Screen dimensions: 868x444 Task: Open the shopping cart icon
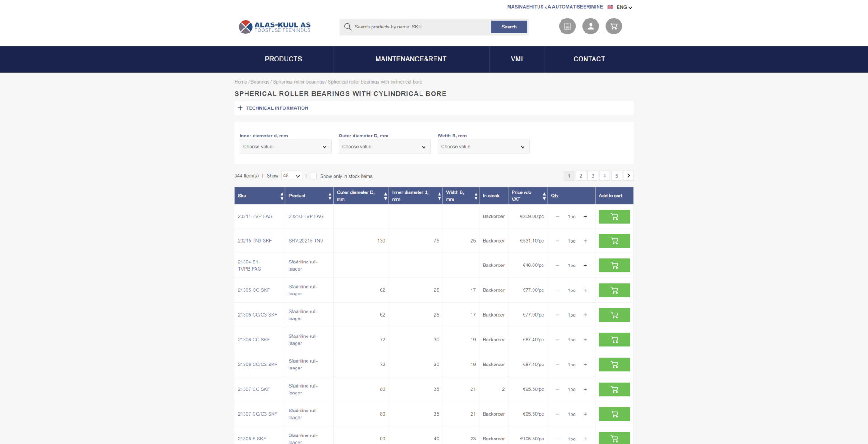[x=613, y=26]
